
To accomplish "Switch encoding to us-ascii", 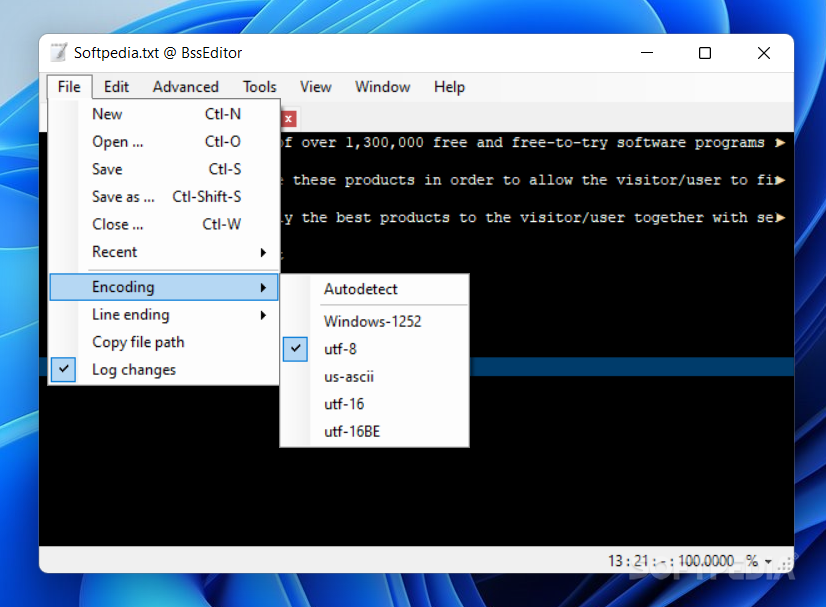I will (375, 377).
